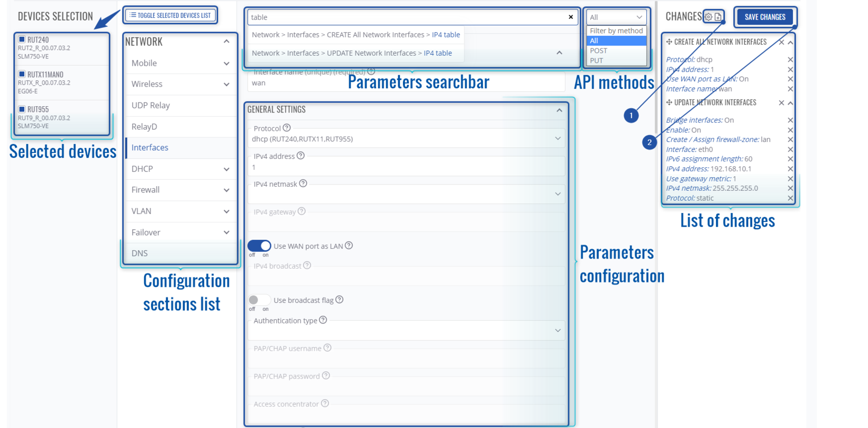Expand the Mobile section in Network menu
Image resolution: width=868 pixels, height=428 pixels.
coord(180,63)
